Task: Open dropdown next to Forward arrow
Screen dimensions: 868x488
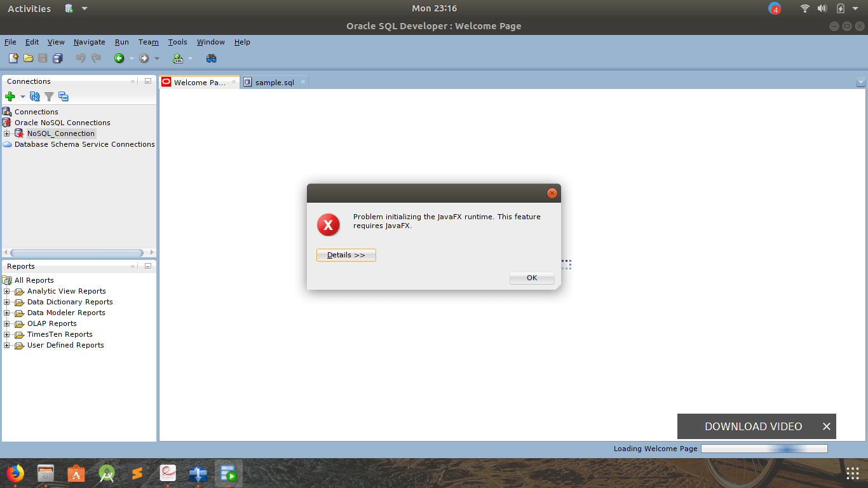Action: pos(157,58)
